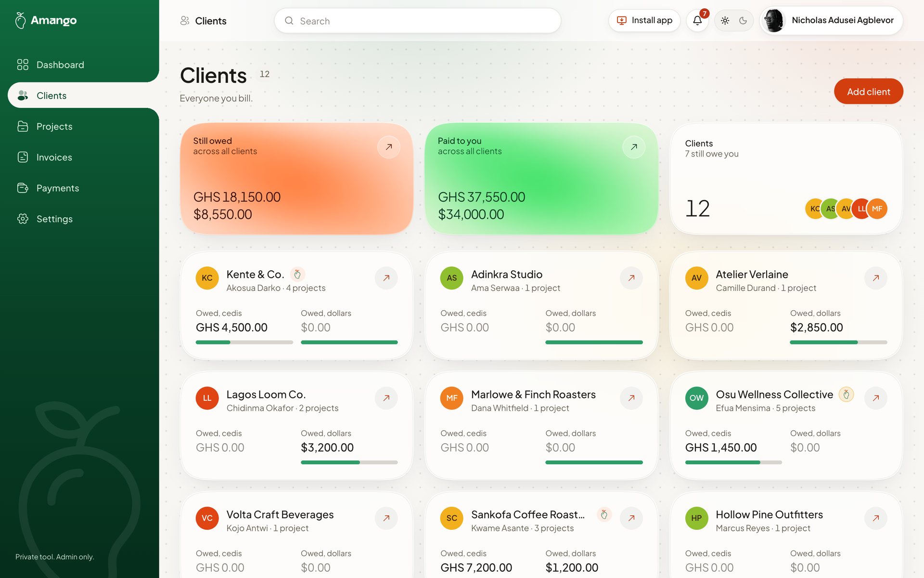
Task: Click MF avatar in Clients summary card
Action: pos(877,209)
